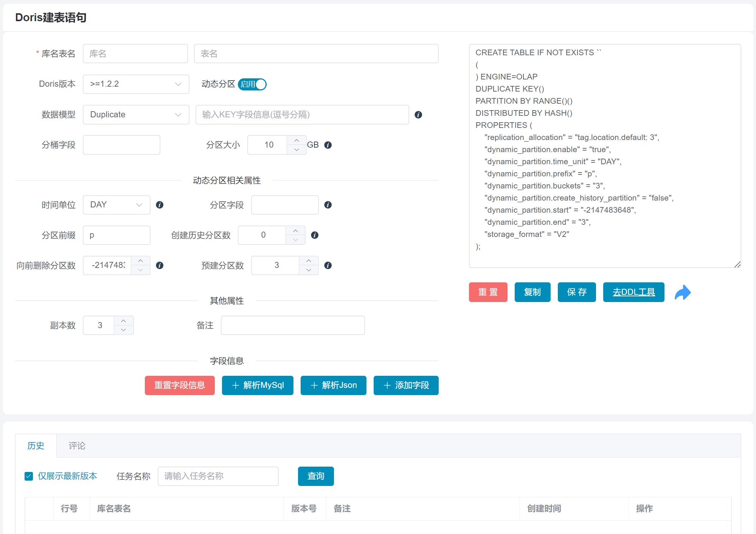Focus the KEY字段信息 input field
The width and height of the screenshot is (756, 534).
302,115
